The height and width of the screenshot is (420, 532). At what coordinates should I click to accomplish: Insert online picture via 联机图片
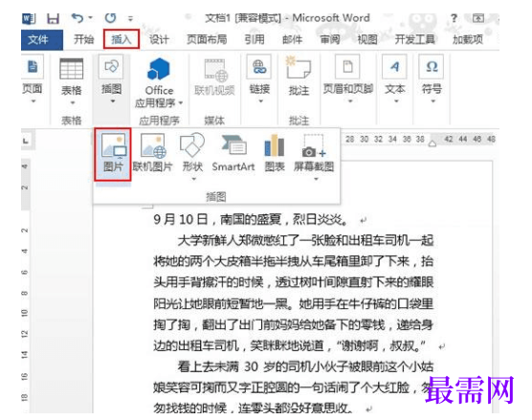pyautogui.click(x=153, y=153)
